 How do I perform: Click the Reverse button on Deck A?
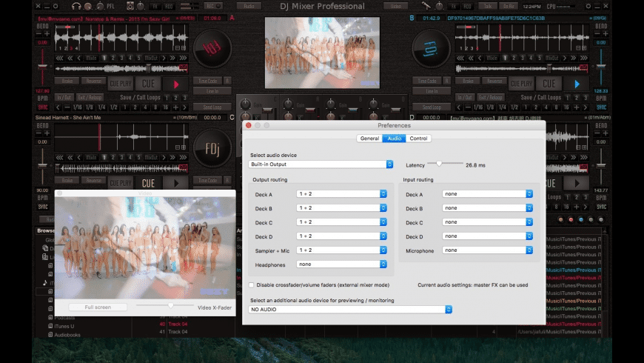click(x=93, y=81)
